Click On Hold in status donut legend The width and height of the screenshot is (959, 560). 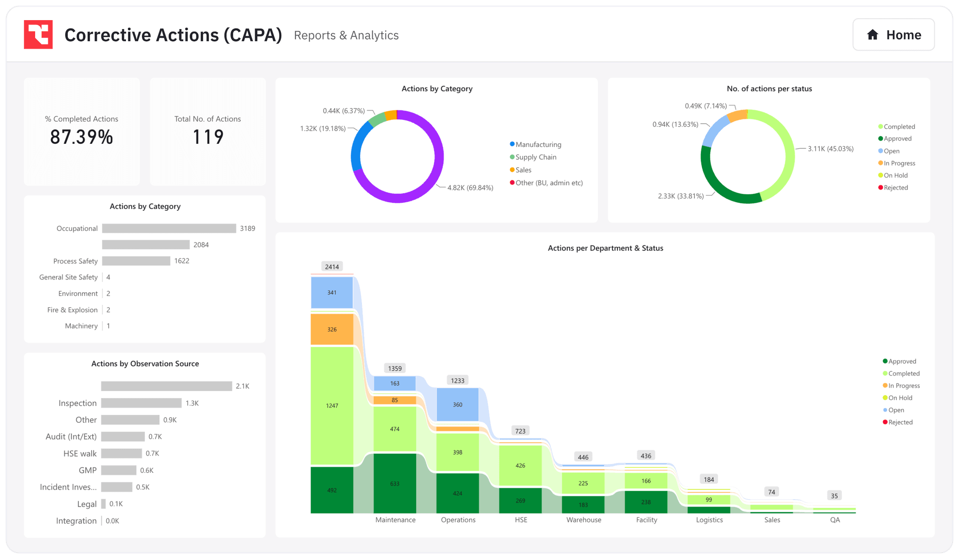[x=893, y=175]
